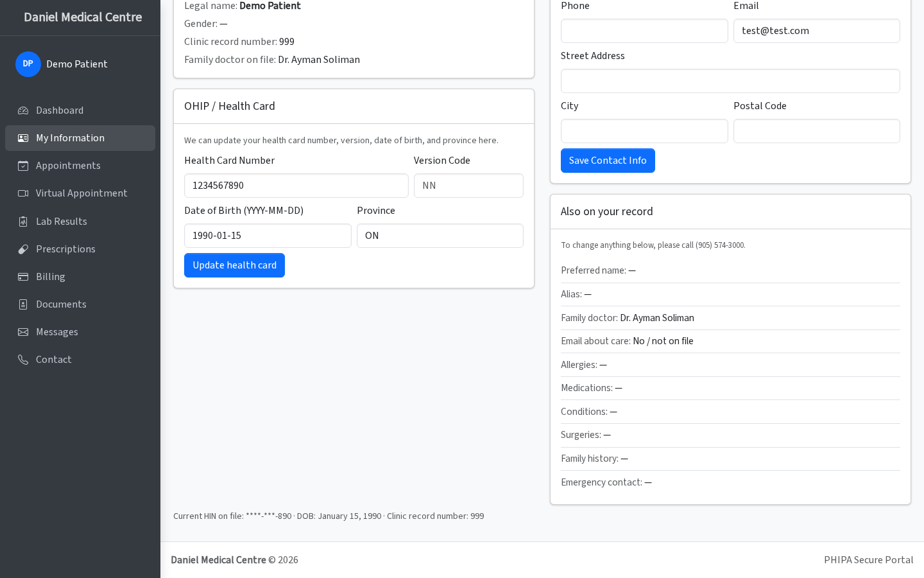Open Documents section

(80, 304)
